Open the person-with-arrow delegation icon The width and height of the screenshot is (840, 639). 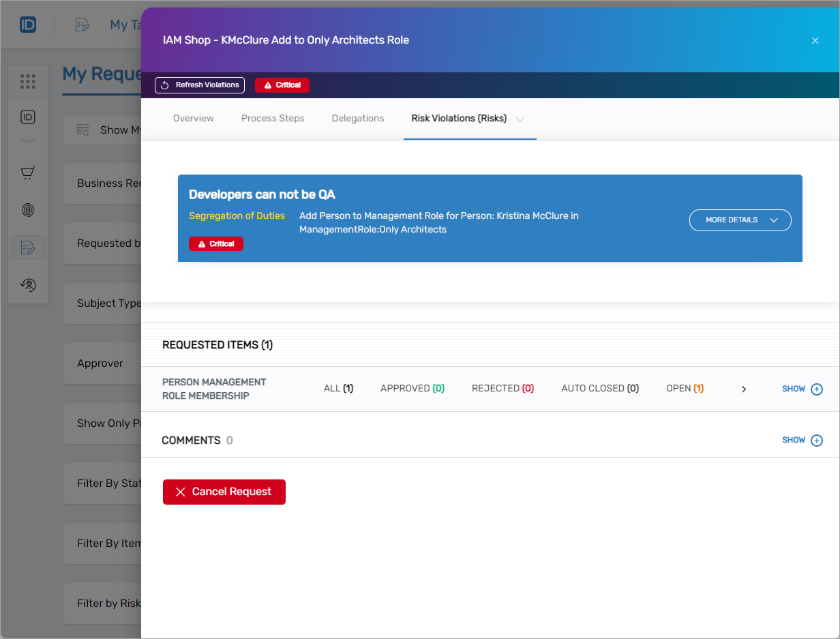[x=28, y=284]
